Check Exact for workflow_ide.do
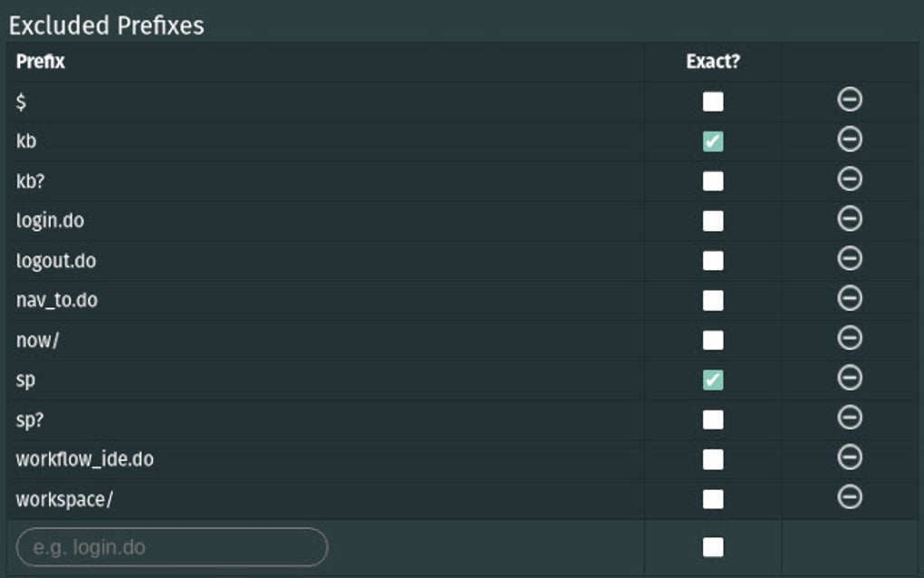 tap(712, 459)
